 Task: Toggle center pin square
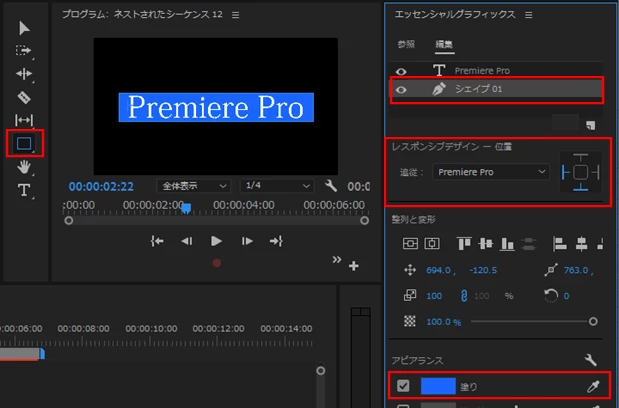point(580,172)
